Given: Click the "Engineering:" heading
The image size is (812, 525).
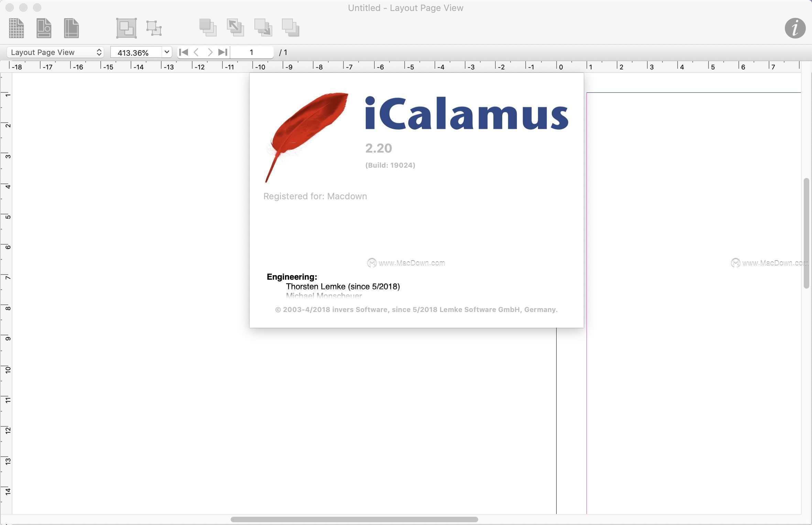Looking at the screenshot, I should click(x=292, y=277).
